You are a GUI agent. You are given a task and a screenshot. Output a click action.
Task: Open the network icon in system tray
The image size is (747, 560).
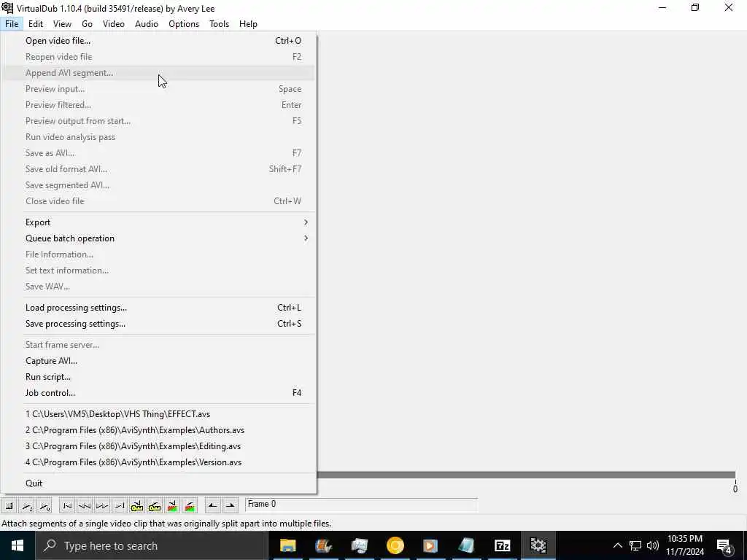(635, 545)
